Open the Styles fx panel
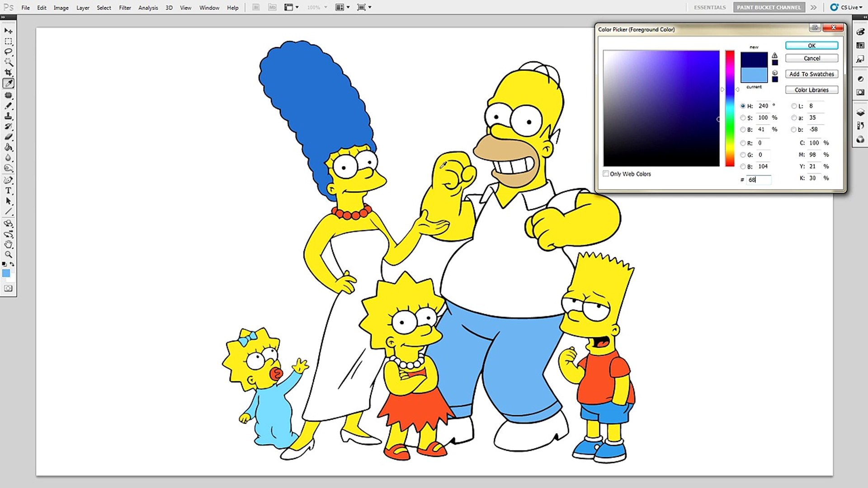The image size is (868, 488). tap(860, 59)
